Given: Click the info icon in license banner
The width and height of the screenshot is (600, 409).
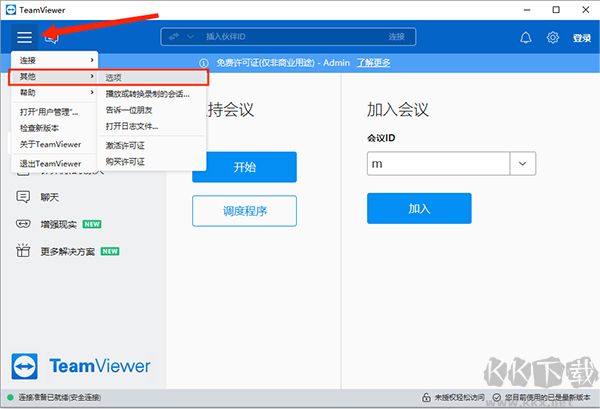Looking at the screenshot, I should coord(204,63).
